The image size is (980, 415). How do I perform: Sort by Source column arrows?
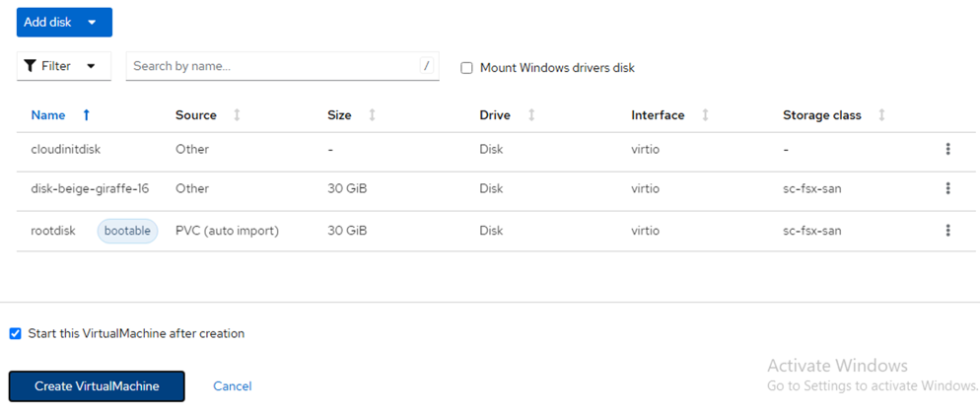237,115
